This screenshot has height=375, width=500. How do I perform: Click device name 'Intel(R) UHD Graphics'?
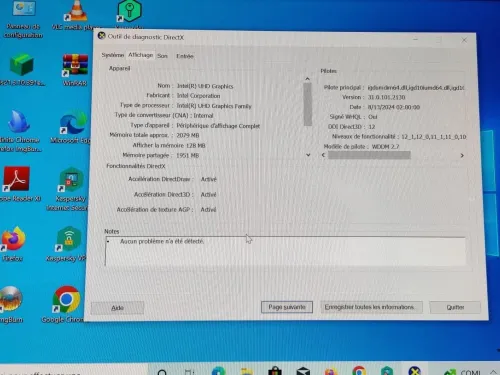[x=205, y=86]
